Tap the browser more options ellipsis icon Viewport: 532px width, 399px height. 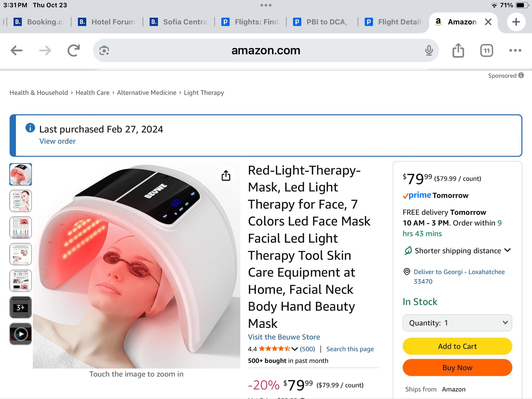tap(515, 50)
